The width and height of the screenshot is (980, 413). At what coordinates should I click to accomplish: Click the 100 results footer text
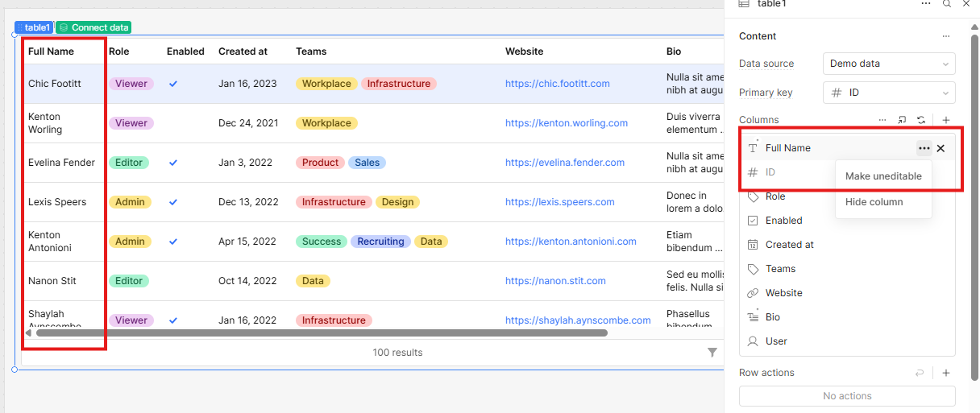[x=397, y=353]
